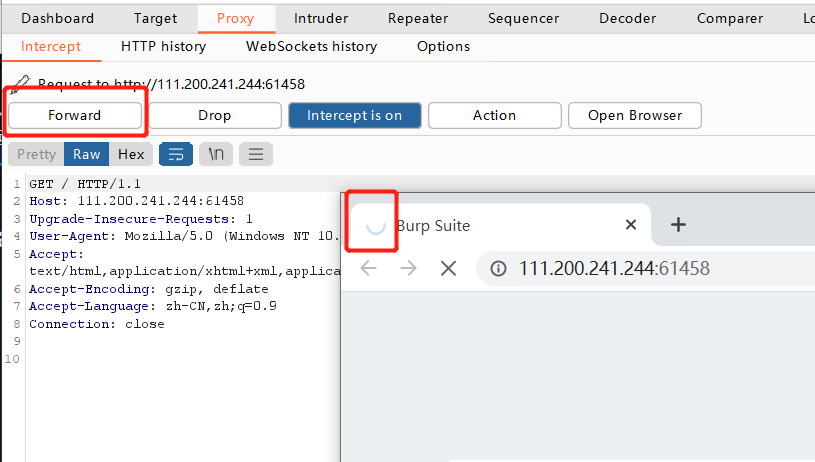Open the Action dropdown menu
This screenshot has width=815, height=462.
494,115
